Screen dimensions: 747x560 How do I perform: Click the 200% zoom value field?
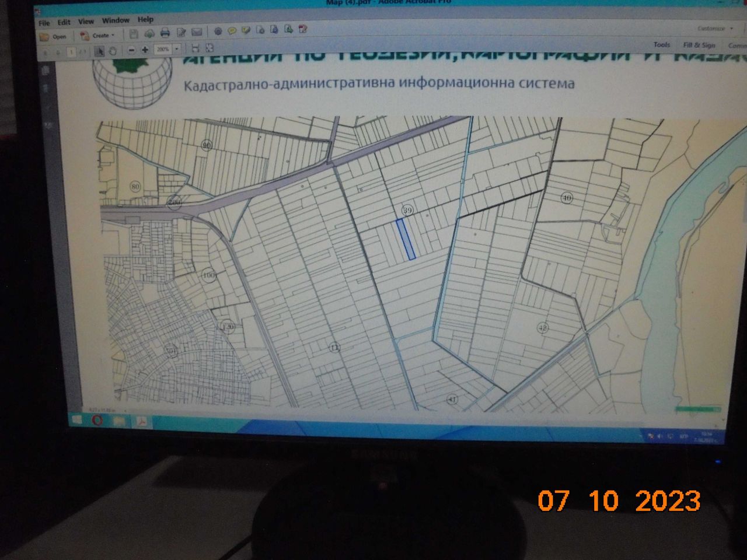coord(162,49)
